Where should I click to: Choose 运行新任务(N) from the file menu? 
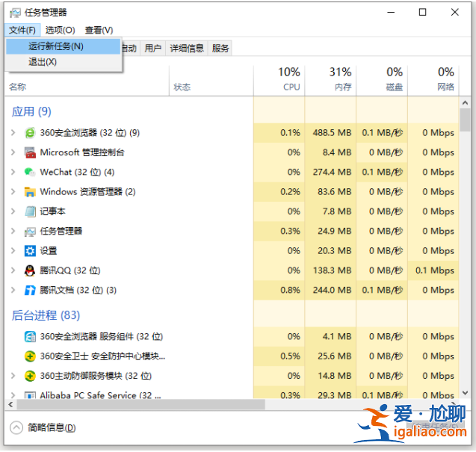click(x=63, y=46)
